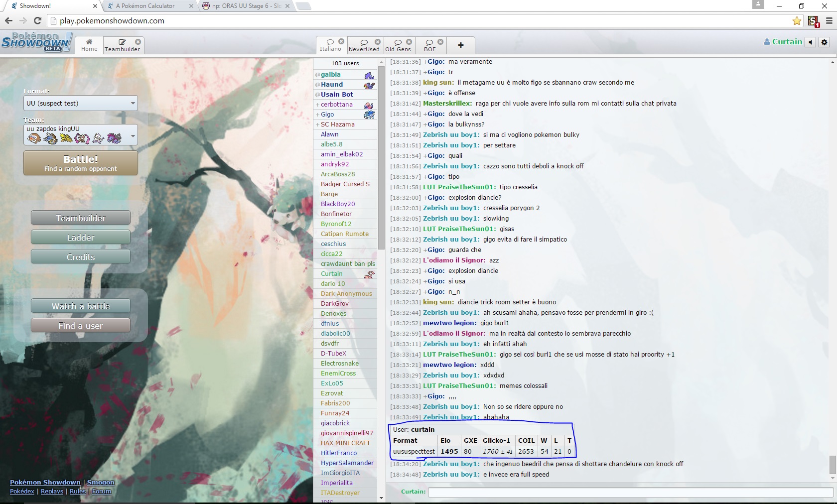Click the user list scroll-down arrow
837x504 pixels.
381,498
